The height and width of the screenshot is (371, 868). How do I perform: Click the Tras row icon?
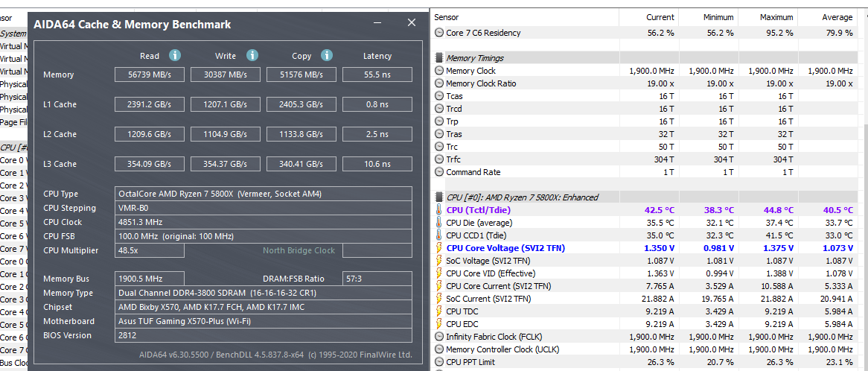(439, 134)
